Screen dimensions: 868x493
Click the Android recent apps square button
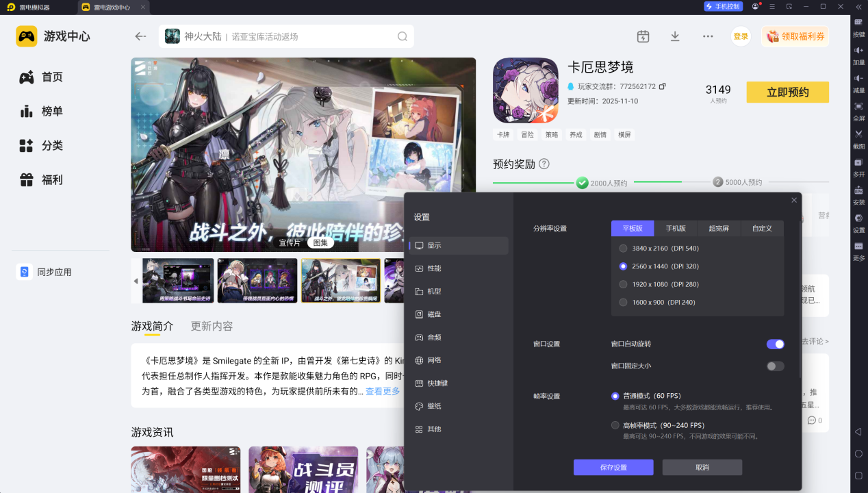point(858,475)
